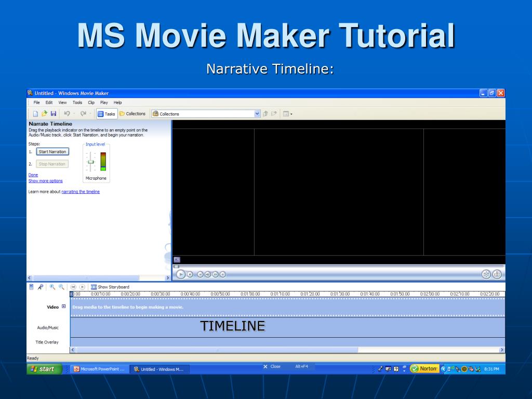Toggle the Collections pane button
Image resolution: width=532 pixels, height=399 pixels.
pyautogui.click(x=132, y=114)
